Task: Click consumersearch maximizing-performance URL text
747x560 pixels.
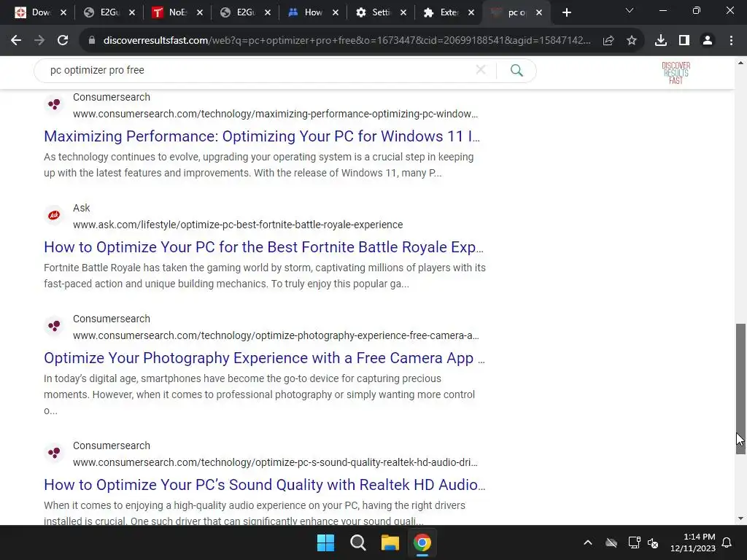Action: coord(275,114)
